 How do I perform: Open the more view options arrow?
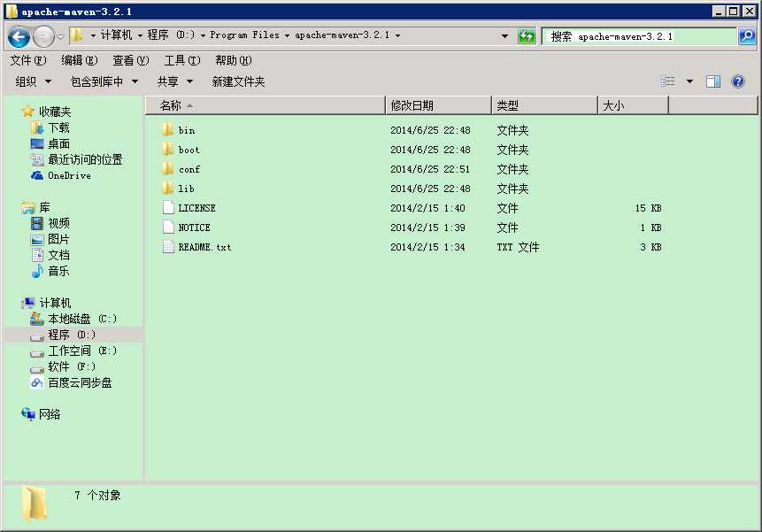point(689,81)
